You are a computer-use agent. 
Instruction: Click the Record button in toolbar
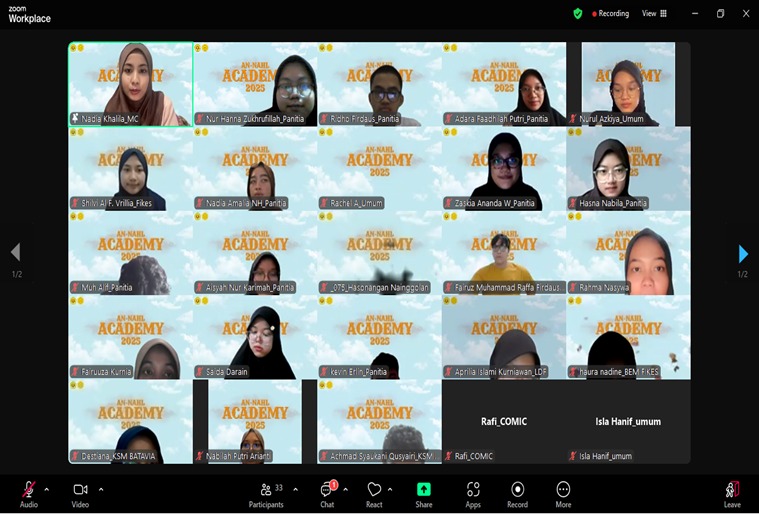(517, 490)
